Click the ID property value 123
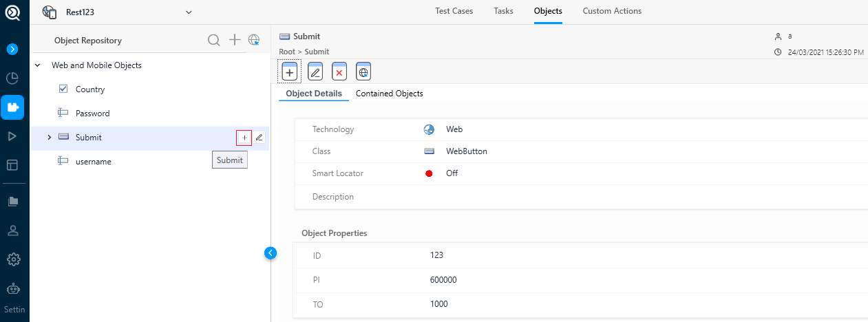This screenshot has width=868, height=322. pyautogui.click(x=436, y=255)
